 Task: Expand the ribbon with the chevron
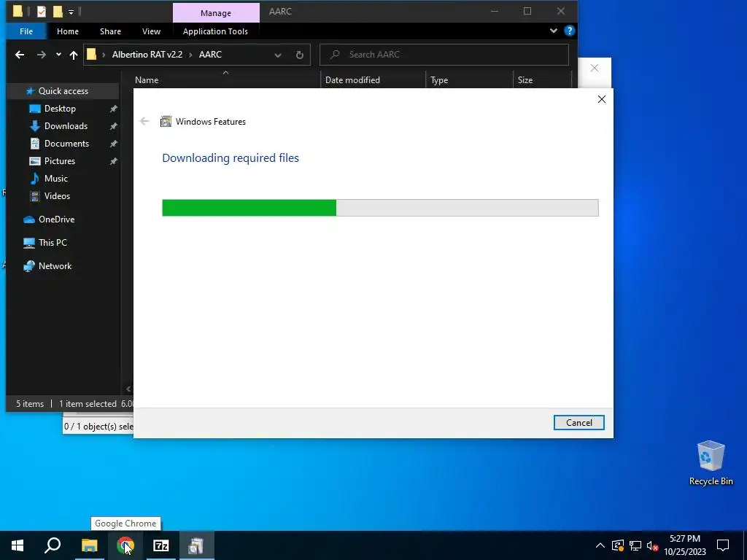pos(553,31)
